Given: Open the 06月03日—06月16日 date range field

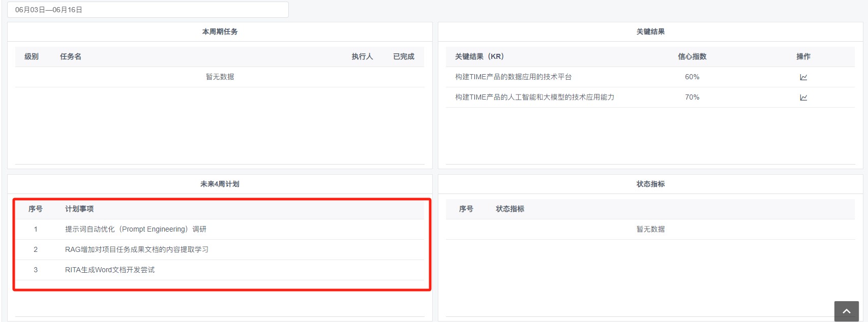Looking at the screenshot, I should [148, 10].
